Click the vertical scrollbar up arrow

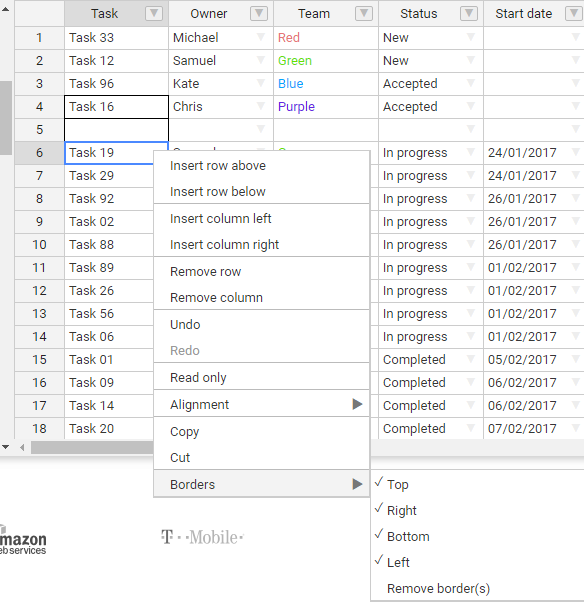(5, 9)
